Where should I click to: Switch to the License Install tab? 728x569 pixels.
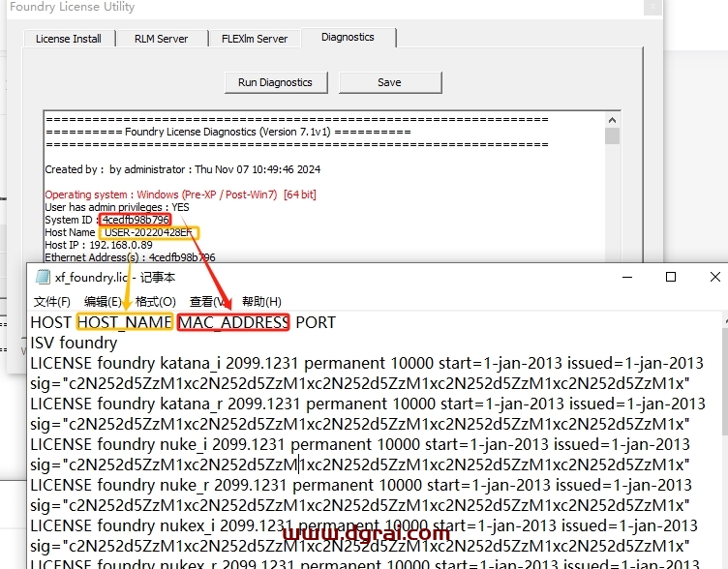pyautogui.click(x=69, y=39)
